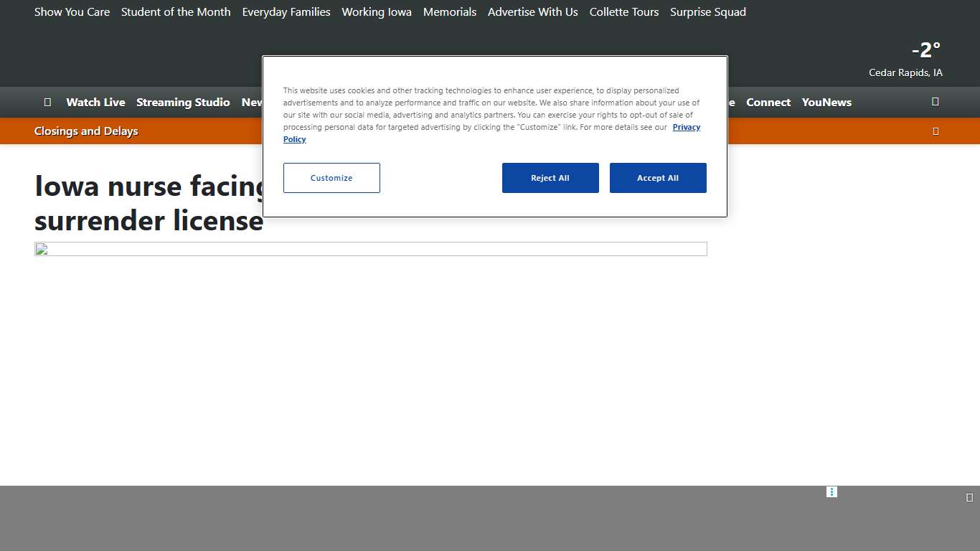Image resolution: width=980 pixels, height=551 pixels.
Task: Follow the Privacy Policy link
Action: [686, 127]
